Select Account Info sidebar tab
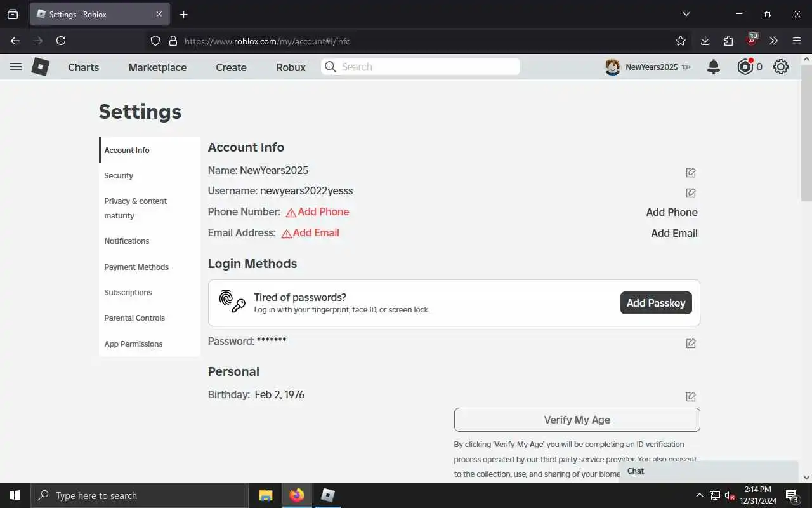 [150, 150]
